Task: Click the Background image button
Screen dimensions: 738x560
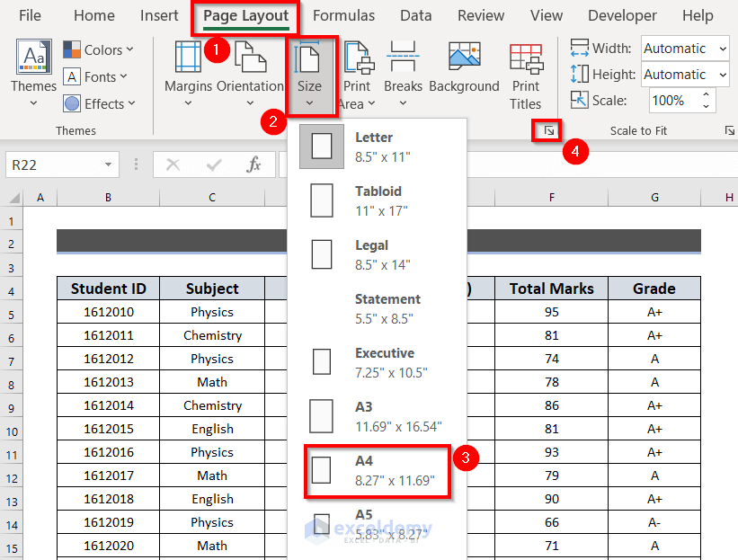Action: coord(464,68)
